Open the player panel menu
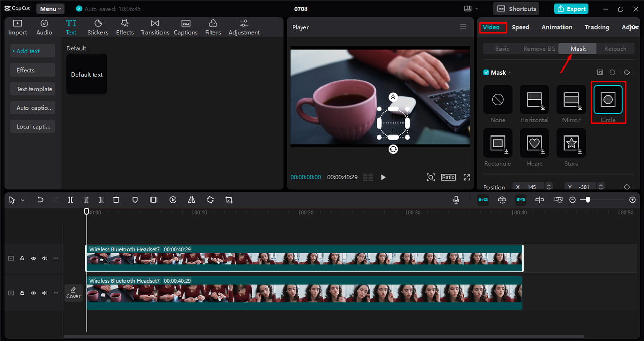Screen dimensions: 644x341 tap(463, 27)
